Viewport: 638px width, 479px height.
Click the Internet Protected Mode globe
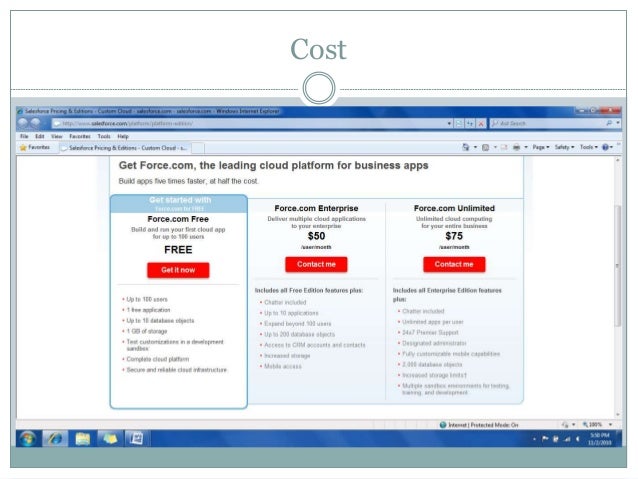[443, 425]
